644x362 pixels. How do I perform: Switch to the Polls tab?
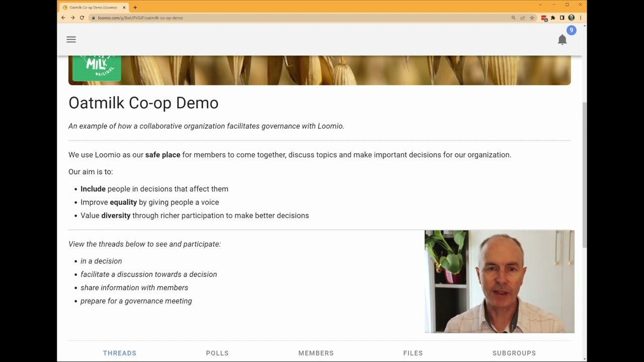click(x=217, y=353)
